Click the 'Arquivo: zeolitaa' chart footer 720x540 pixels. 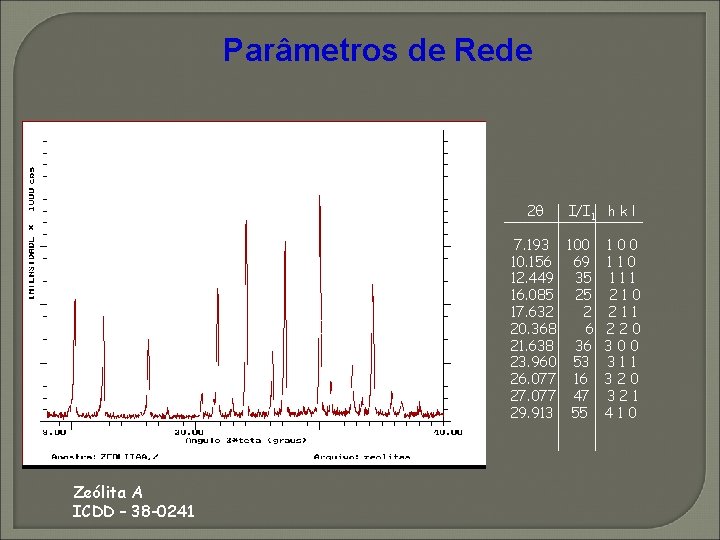point(362,456)
